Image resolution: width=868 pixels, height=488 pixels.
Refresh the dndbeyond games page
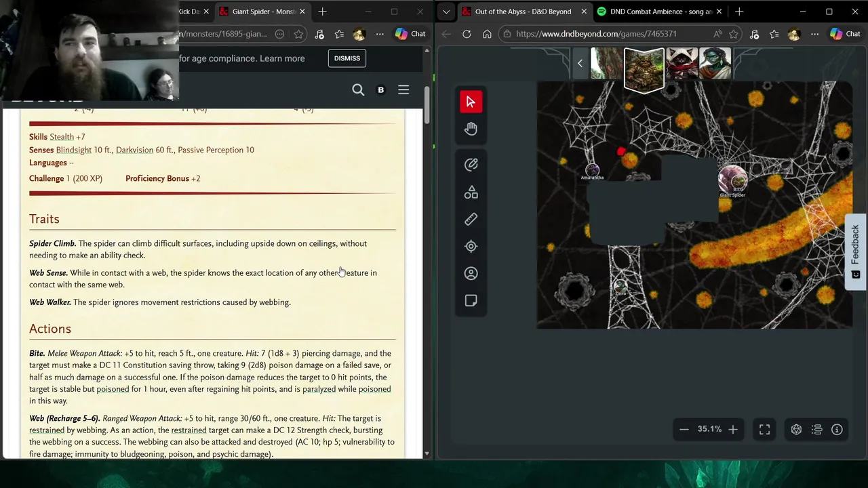click(x=467, y=34)
